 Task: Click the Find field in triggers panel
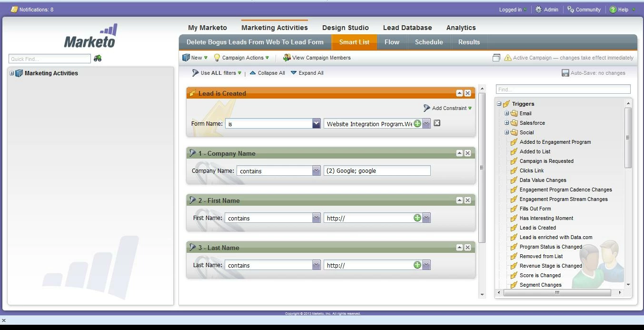tap(563, 89)
